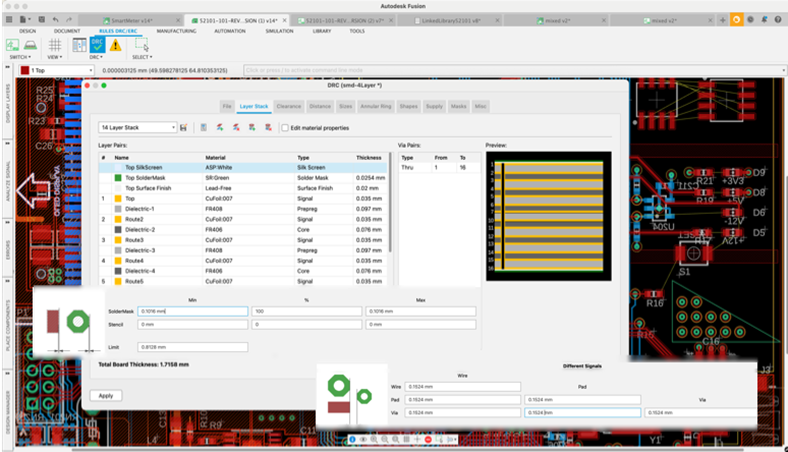Click the add layer pair icon
788x452 pixels.
pos(220,128)
